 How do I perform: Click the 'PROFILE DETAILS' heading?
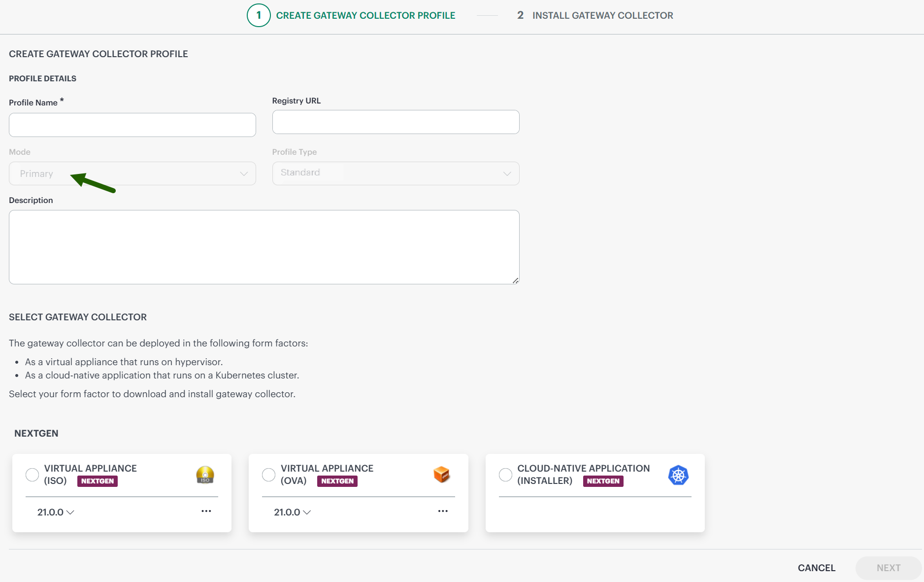tap(42, 78)
